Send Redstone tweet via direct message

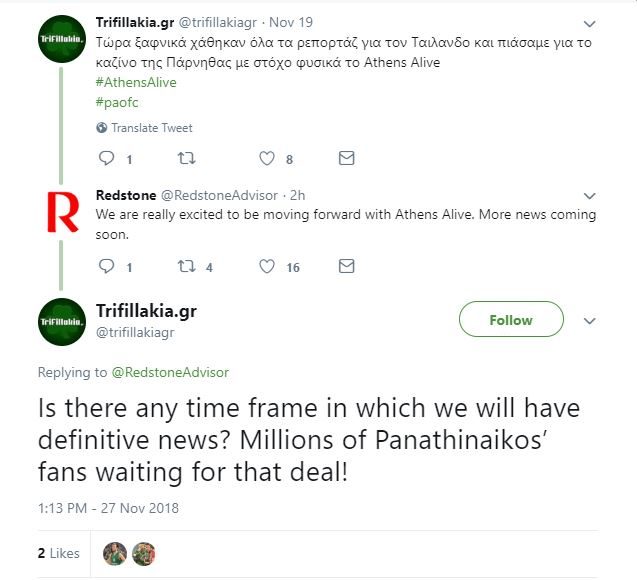pos(346,267)
